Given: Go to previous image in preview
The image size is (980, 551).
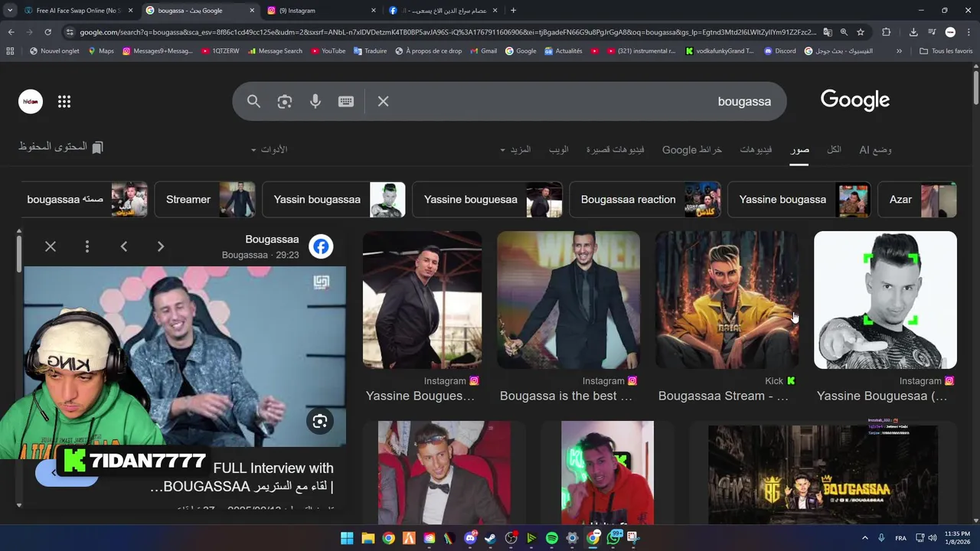Looking at the screenshot, I should click(124, 246).
